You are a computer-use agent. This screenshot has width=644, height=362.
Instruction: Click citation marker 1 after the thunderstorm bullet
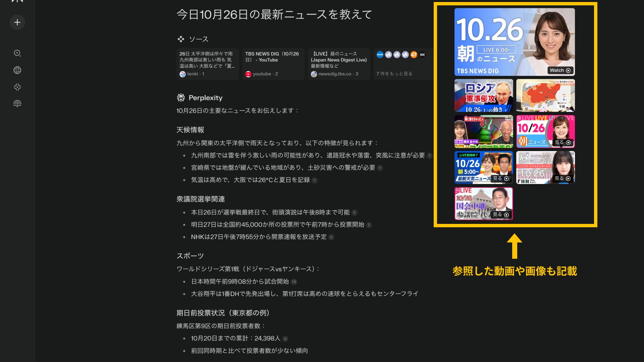tap(429, 156)
